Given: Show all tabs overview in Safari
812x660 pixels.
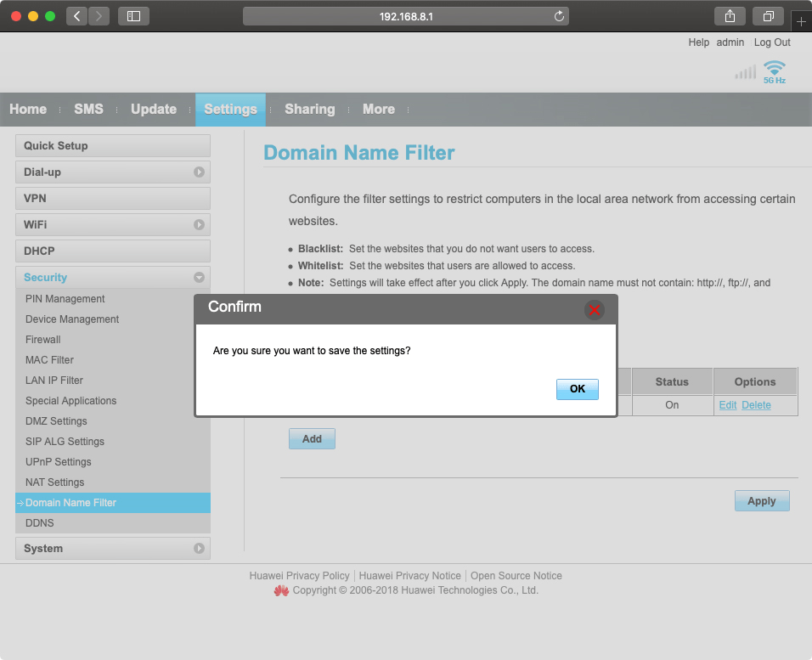Looking at the screenshot, I should coord(768,16).
